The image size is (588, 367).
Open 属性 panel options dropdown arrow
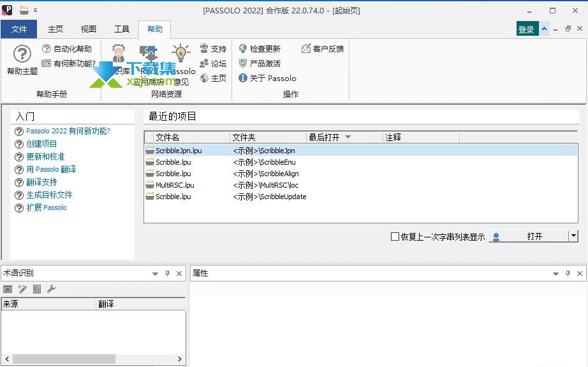tap(555, 274)
